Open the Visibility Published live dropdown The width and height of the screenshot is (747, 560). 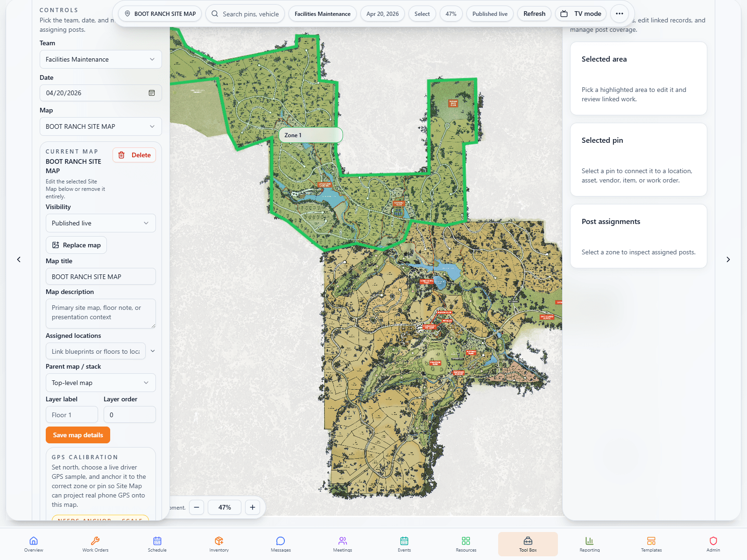point(100,223)
